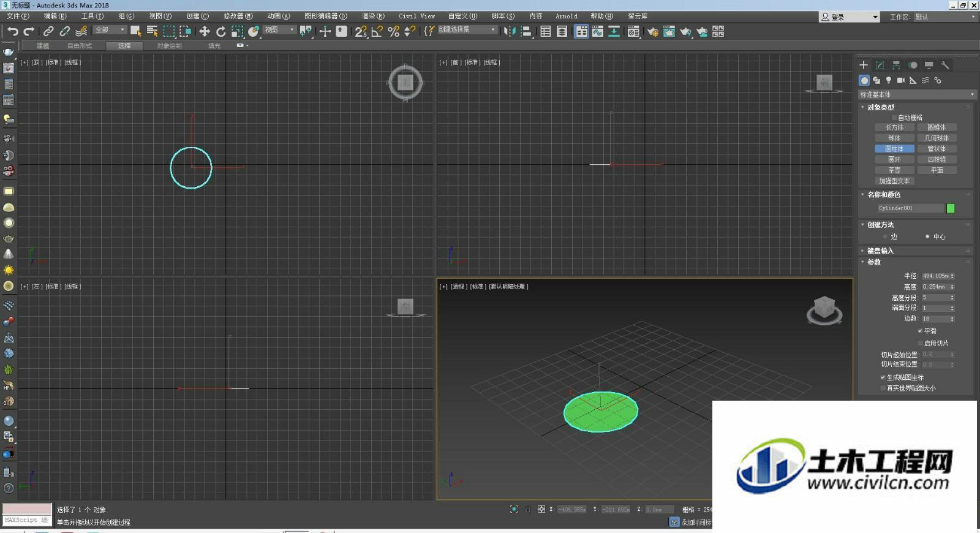Open the 全部 selection filter dropdown
The image size is (980, 533).
pyautogui.click(x=110, y=30)
